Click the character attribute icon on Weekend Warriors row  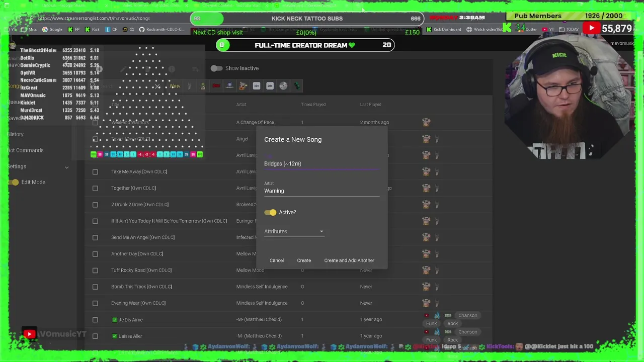426,122
